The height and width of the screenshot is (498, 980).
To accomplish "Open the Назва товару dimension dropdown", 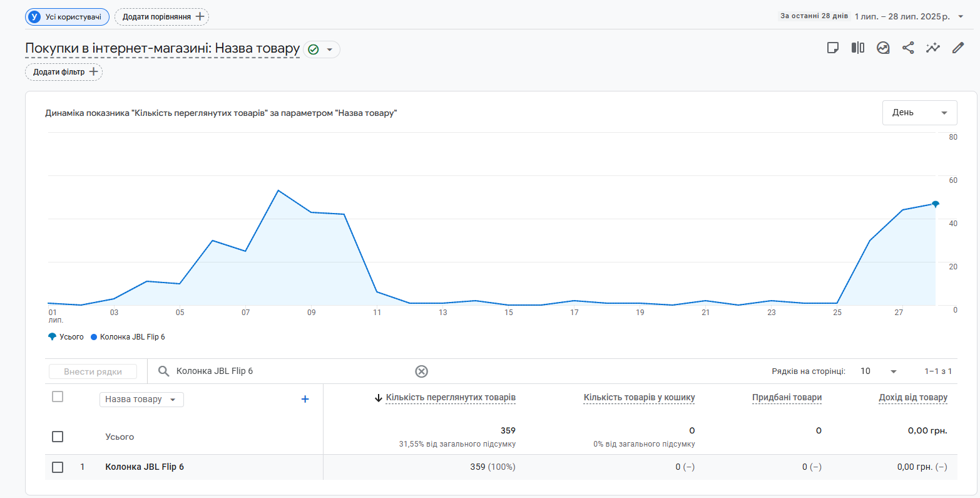I will [x=141, y=400].
